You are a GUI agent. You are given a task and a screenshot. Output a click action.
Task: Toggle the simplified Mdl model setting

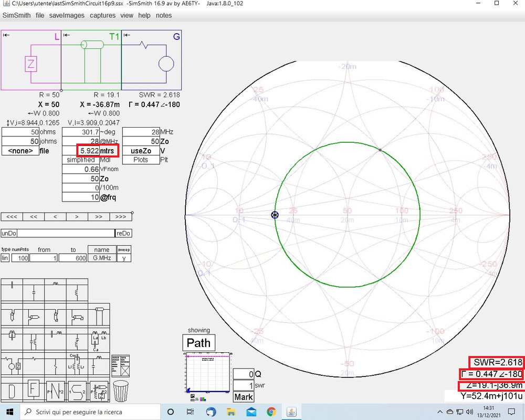pyautogui.click(x=81, y=160)
